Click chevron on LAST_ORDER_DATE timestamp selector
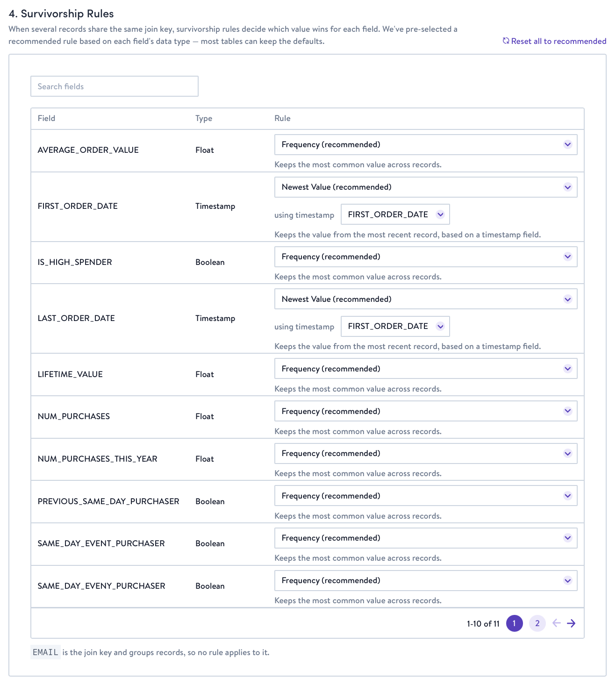The width and height of the screenshot is (616, 685). click(440, 326)
